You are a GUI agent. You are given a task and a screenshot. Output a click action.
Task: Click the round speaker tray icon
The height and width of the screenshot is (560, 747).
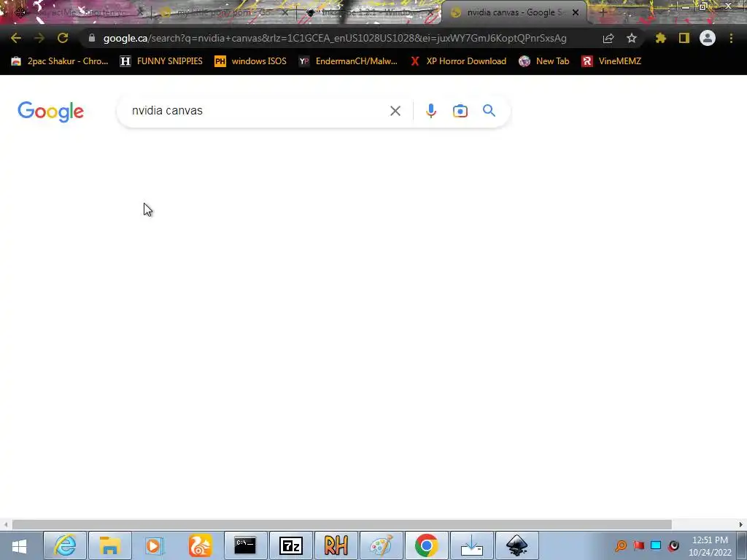coord(673,545)
